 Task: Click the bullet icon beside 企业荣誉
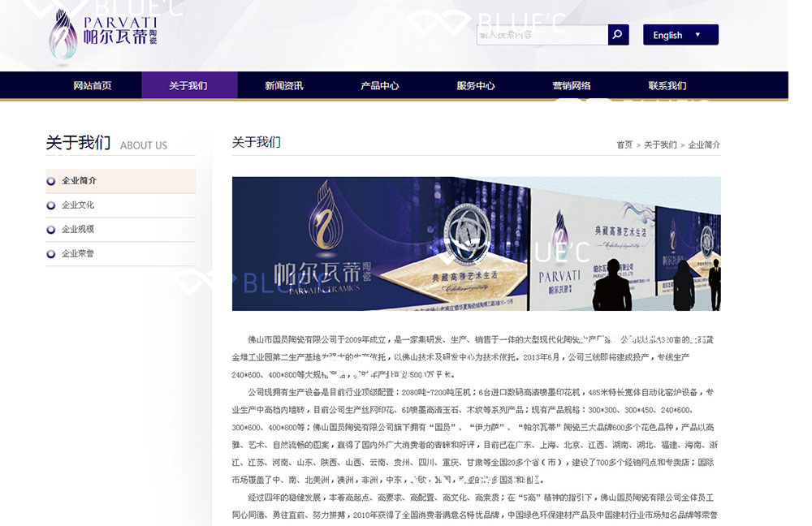tap(50, 254)
